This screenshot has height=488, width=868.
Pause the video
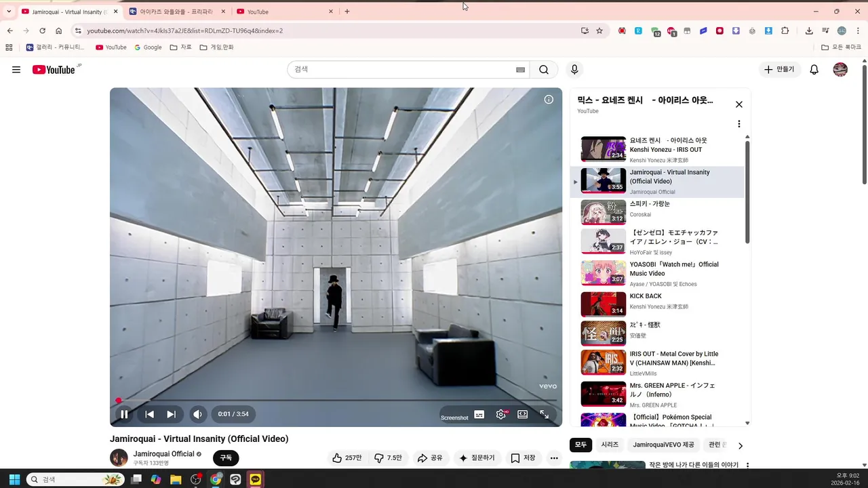click(x=124, y=414)
